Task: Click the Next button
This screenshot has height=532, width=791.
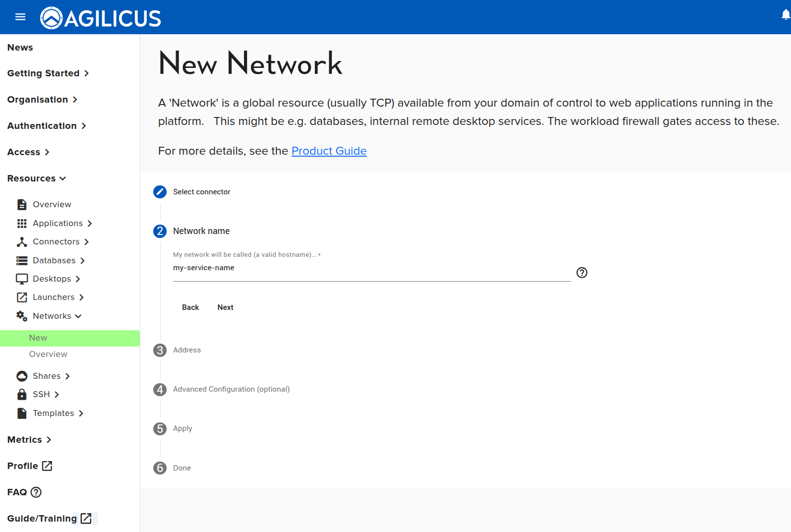Action: coord(226,307)
